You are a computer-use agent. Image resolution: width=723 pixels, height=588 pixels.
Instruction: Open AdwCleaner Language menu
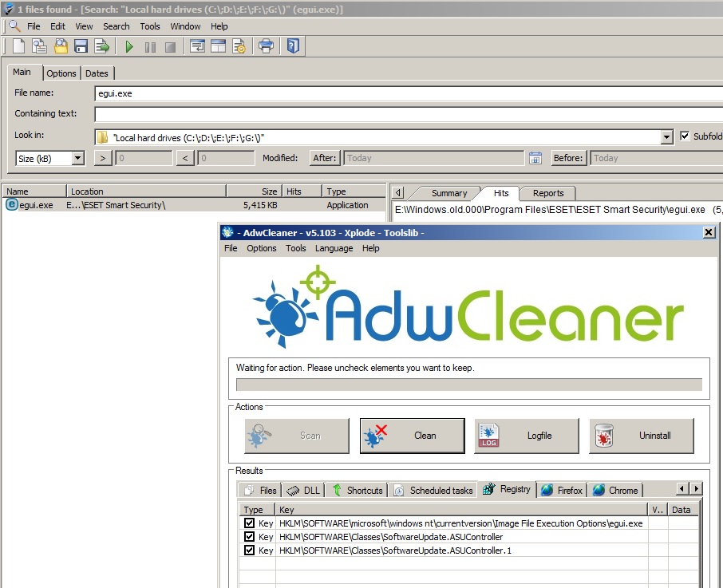click(x=334, y=248)
